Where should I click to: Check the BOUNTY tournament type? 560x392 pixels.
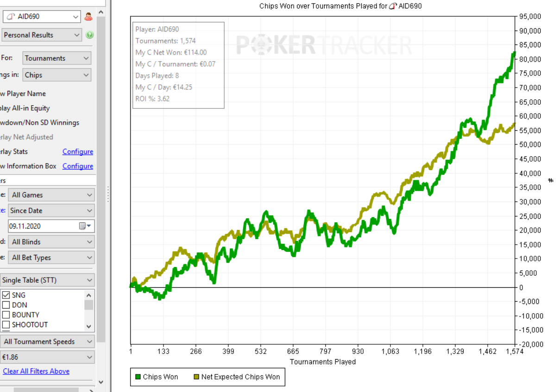pos(6,315)
